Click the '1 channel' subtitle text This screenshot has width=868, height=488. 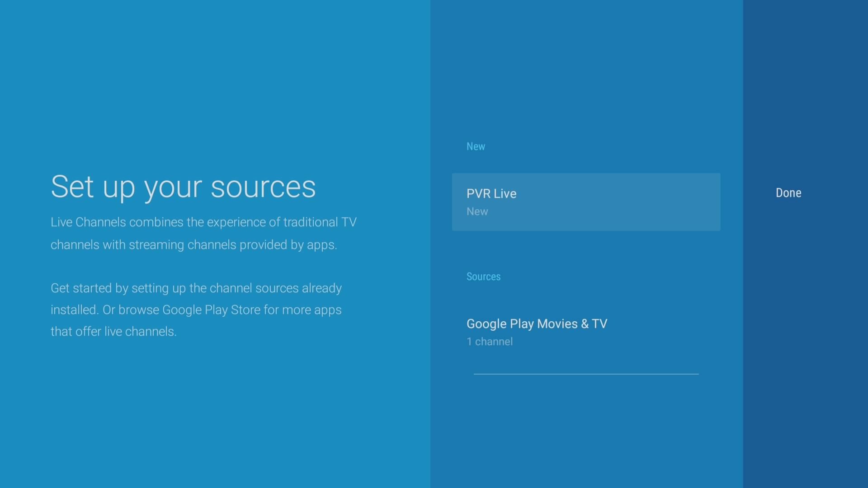pyautogui.click(x=490, y=342)
